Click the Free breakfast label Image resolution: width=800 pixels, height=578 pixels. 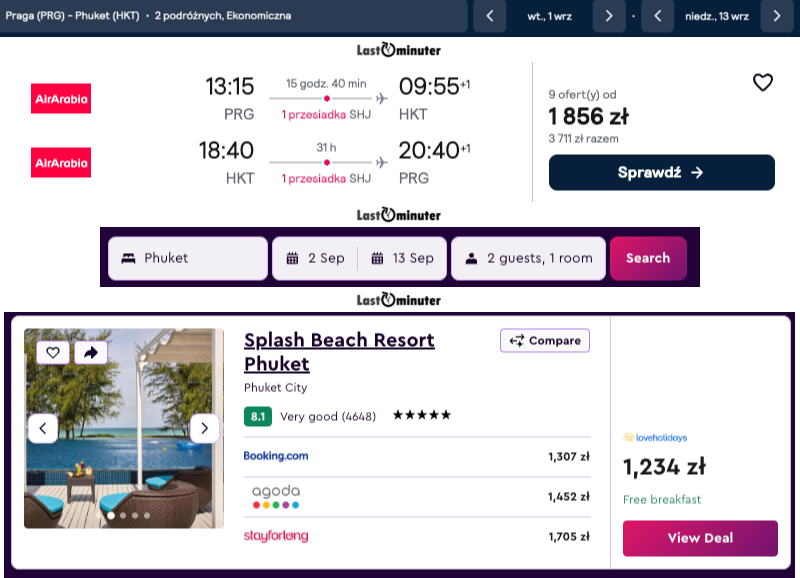click(662, 499)
